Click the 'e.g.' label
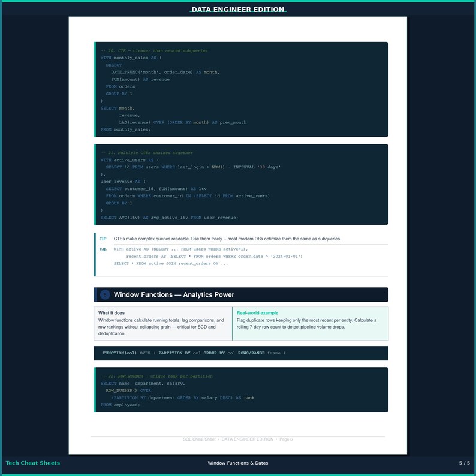Image resolution: width=476 pixels, height=476 pixels. pyautogui.click(x=103, y=249)
